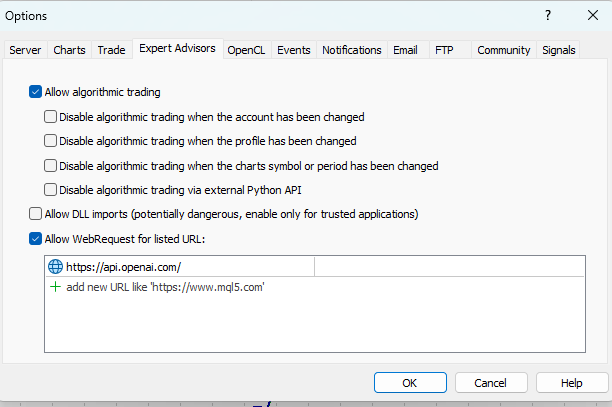Click the green plus add URL icon
Screen dimensions: 612x407
56,286
